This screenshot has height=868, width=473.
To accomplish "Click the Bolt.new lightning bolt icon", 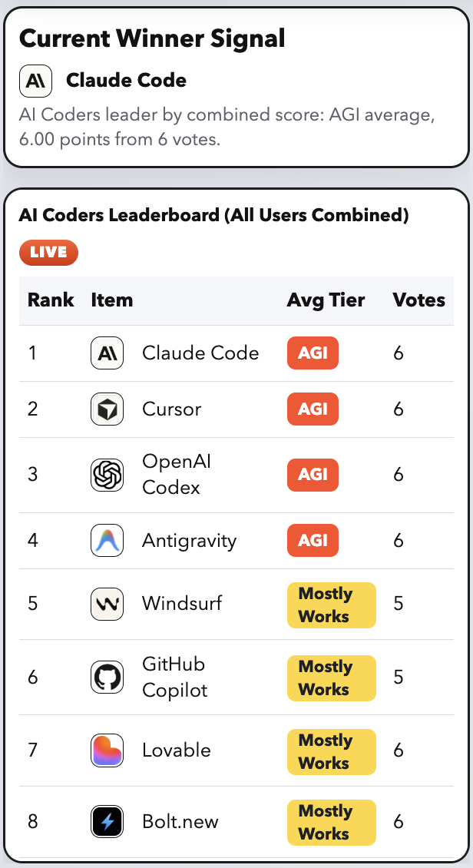I will coord(107,821).
